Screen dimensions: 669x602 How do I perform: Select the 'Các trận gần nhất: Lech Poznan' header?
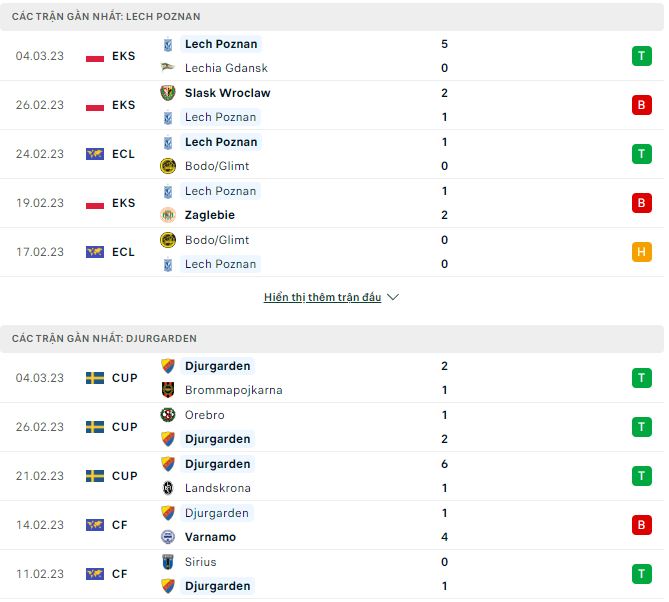click(106, 17)
